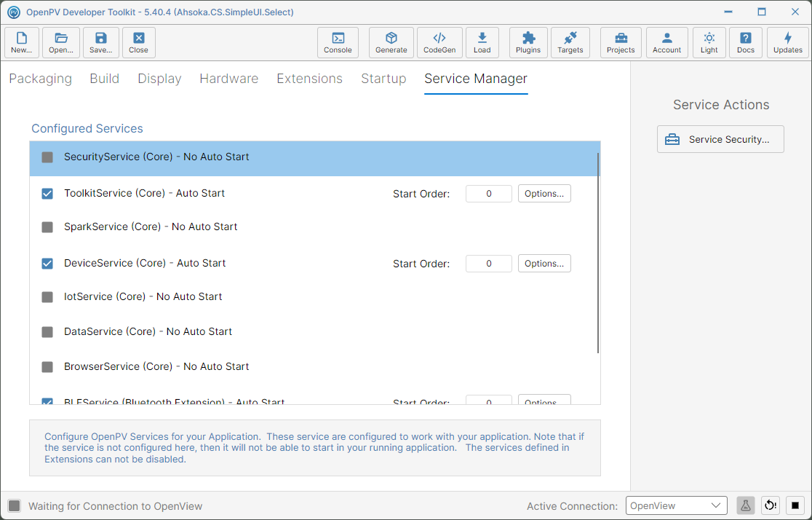Click the connection status indicator square

[x=15, y=506]
